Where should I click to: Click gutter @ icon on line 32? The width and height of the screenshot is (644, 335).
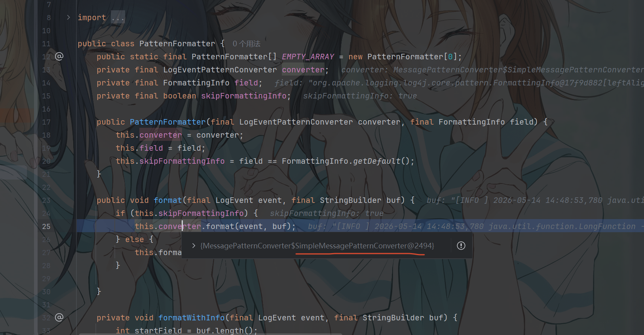pyautogui.click(x=59, y=317)
